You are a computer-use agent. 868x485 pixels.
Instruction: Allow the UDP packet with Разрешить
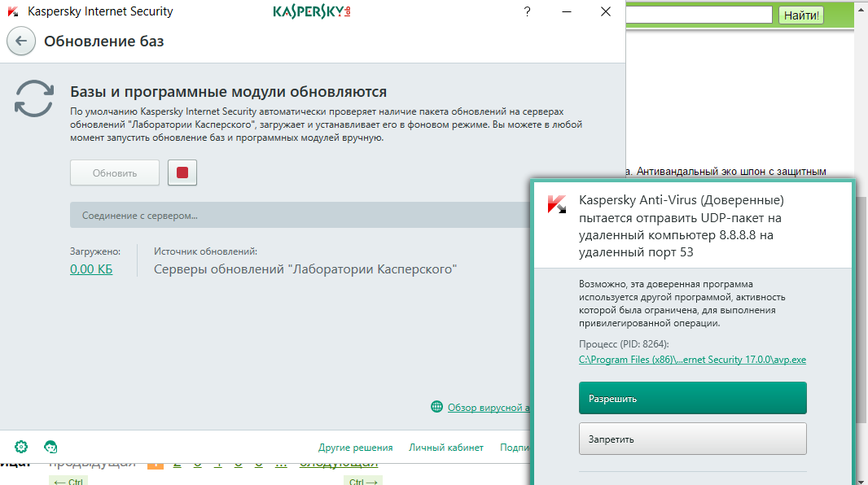(692, 398)
